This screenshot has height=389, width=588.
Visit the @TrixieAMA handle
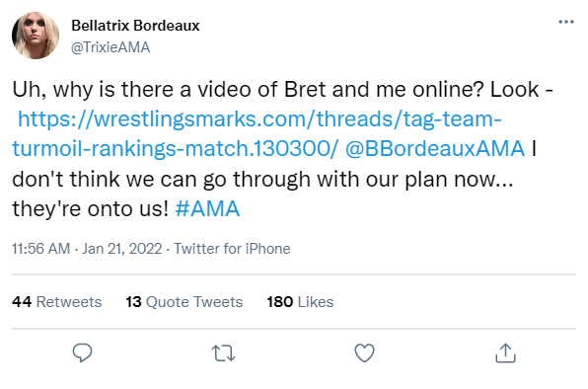(x=110, y=47)
